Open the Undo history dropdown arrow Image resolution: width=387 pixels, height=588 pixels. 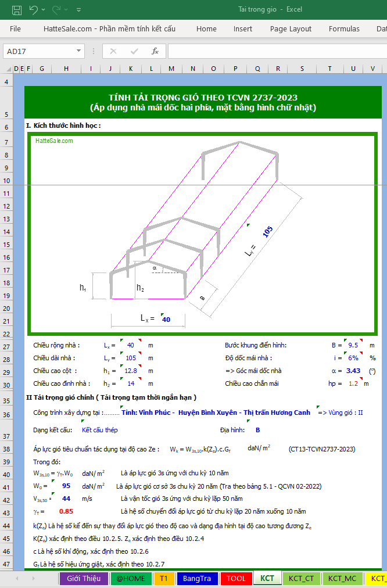(x=44, y=10)
